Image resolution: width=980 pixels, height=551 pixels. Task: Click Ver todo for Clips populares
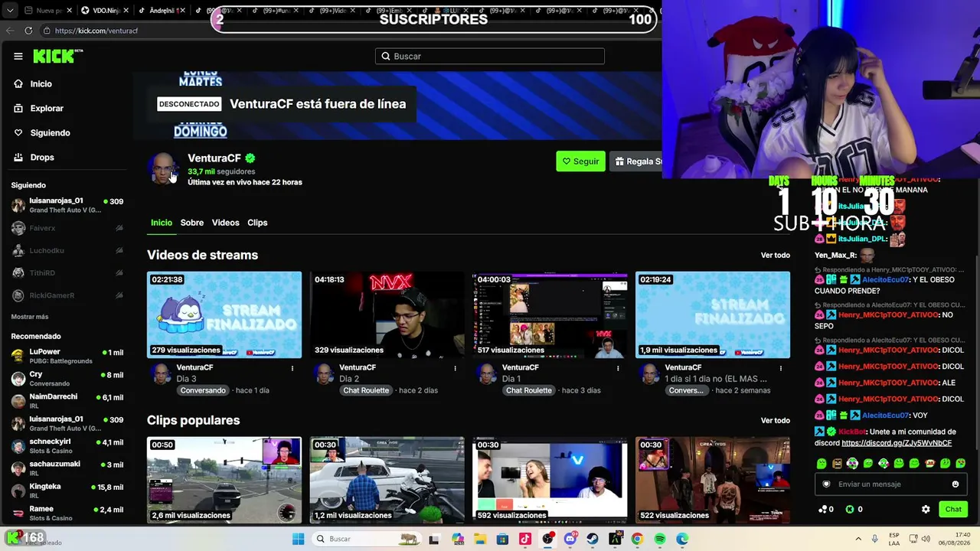tap(776, 421)
